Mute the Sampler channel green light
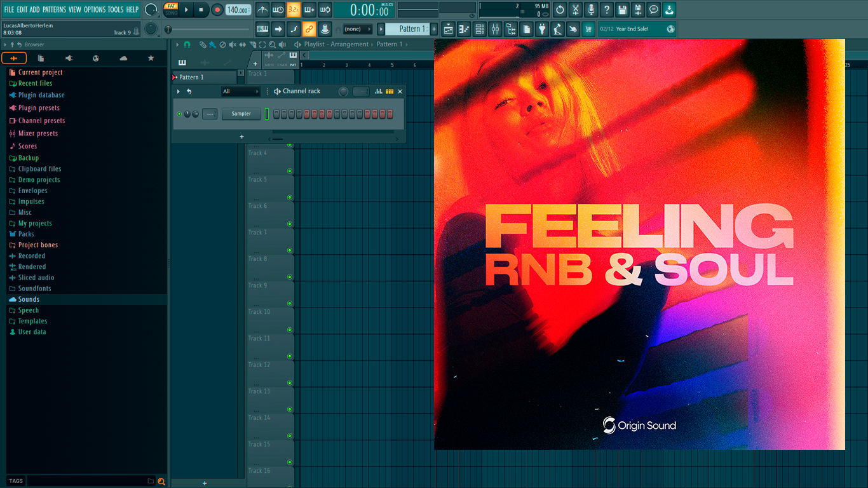This screenshot has height=488, width=868. click(179, 114)
